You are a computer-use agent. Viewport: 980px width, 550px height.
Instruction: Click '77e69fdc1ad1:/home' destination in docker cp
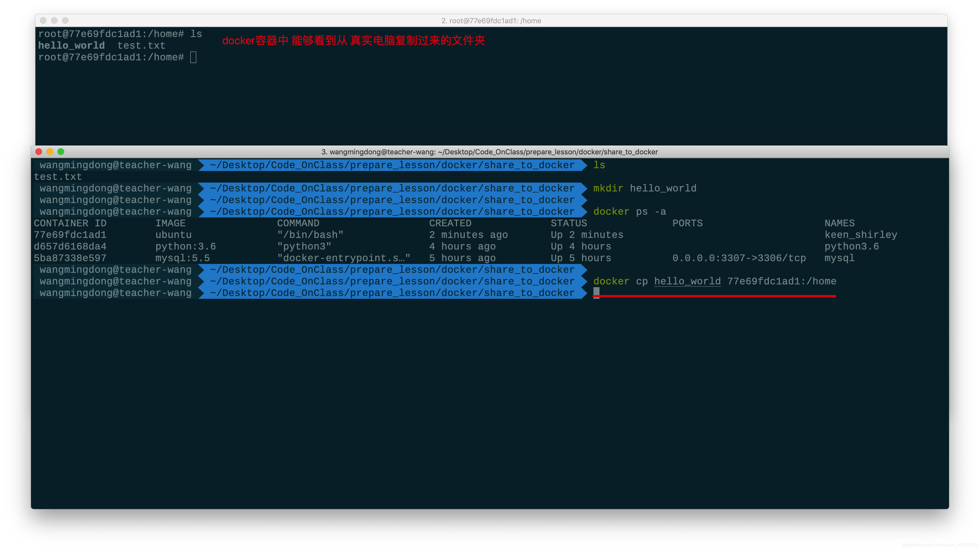click(x=782, y=281)
